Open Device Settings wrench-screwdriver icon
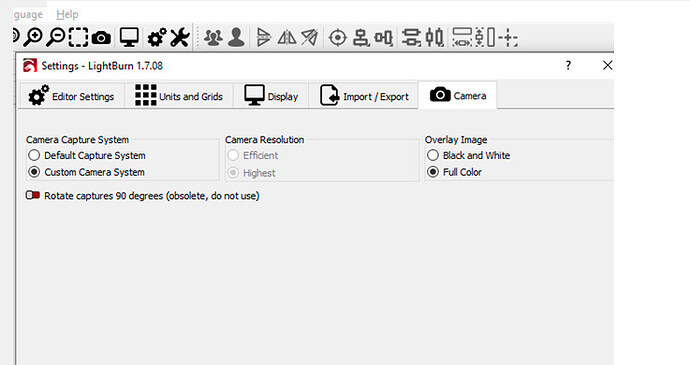This screenshot has width=690, height=365. coord(180,37)
